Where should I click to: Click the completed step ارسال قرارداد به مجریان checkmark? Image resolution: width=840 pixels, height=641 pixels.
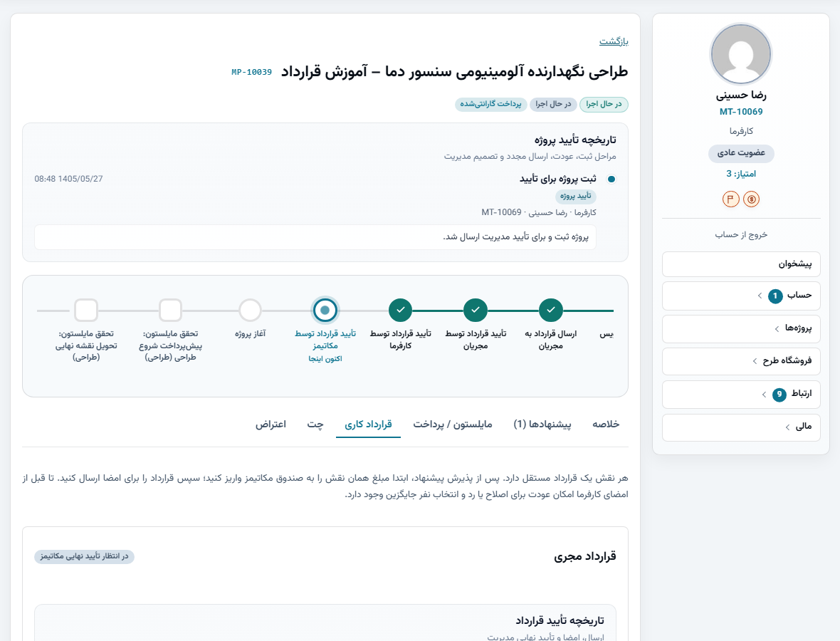pos(551,310)
